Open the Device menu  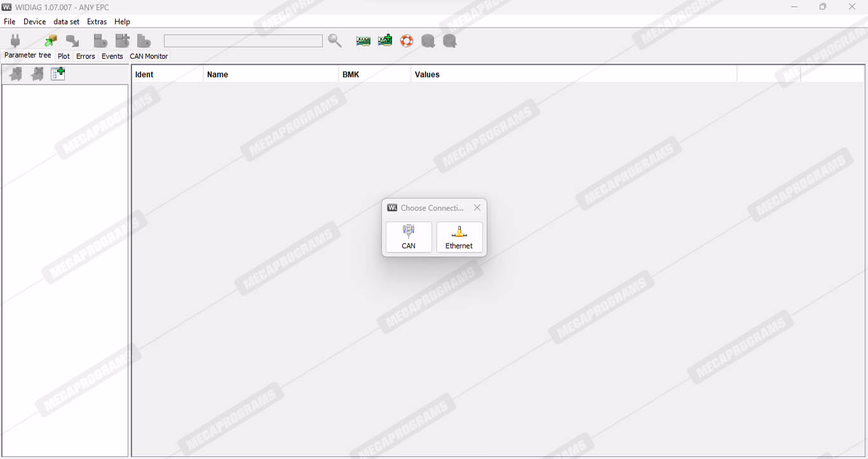pyautogui.click(x=34, y=22)
